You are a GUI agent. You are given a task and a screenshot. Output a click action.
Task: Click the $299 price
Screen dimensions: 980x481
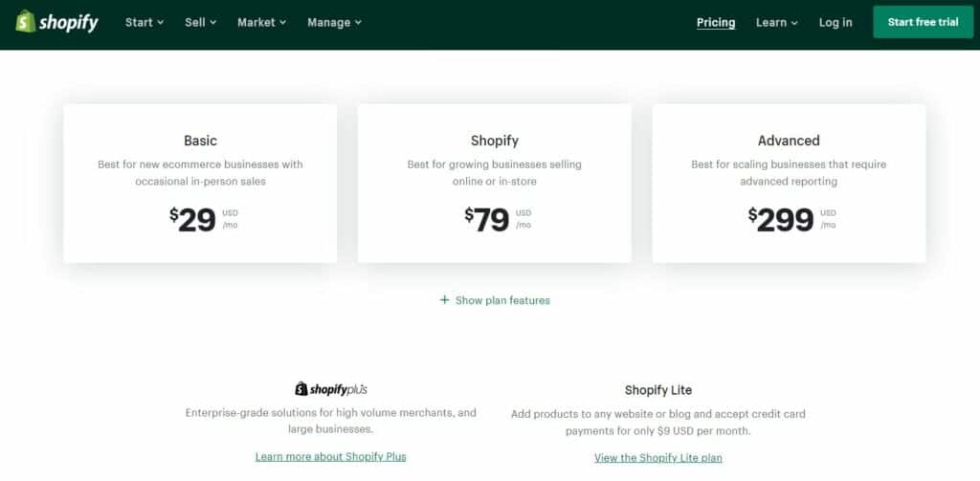[x=781, y=219]
